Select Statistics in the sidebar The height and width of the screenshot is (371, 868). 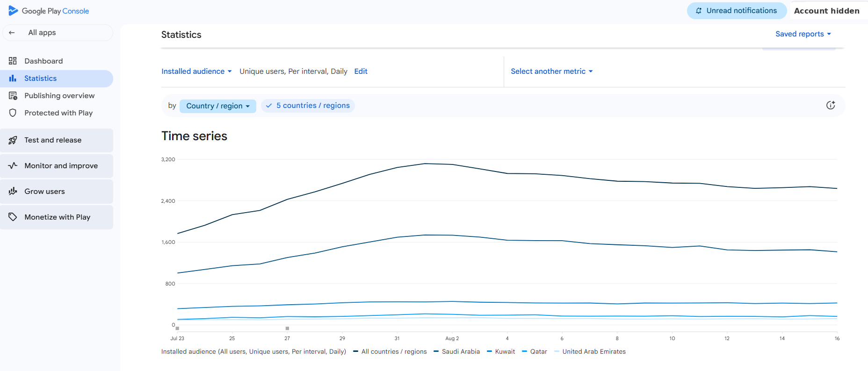point(57,78)
